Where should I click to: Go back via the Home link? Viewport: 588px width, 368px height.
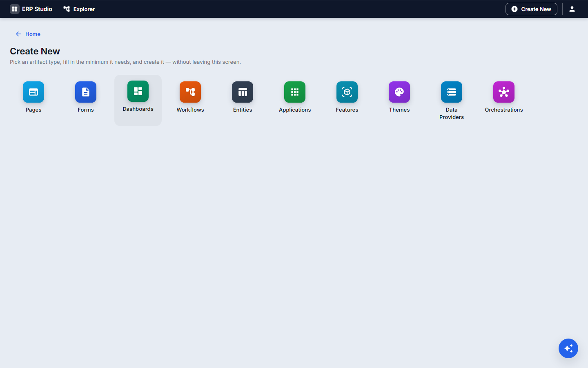(x=28, y=34)
